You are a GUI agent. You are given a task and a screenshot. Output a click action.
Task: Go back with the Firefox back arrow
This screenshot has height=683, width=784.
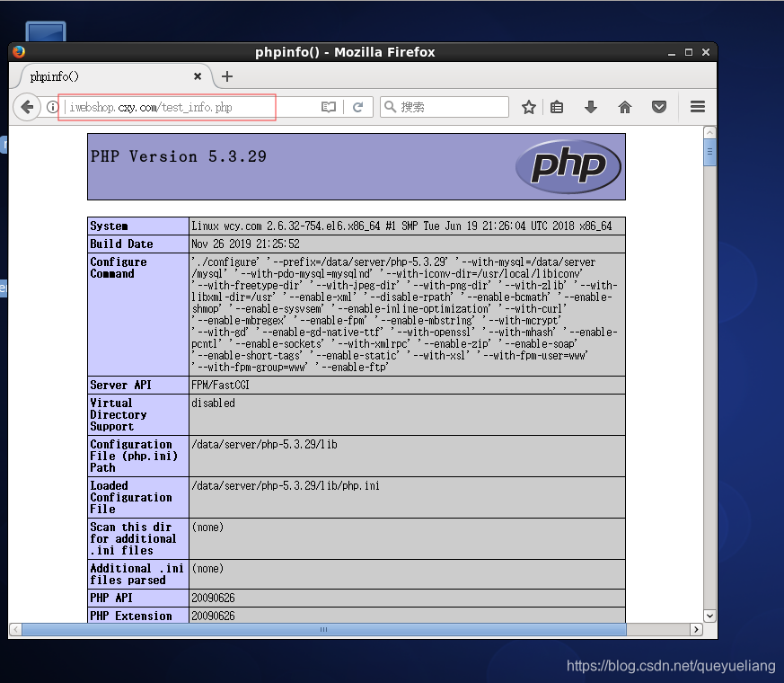point(27,107)
